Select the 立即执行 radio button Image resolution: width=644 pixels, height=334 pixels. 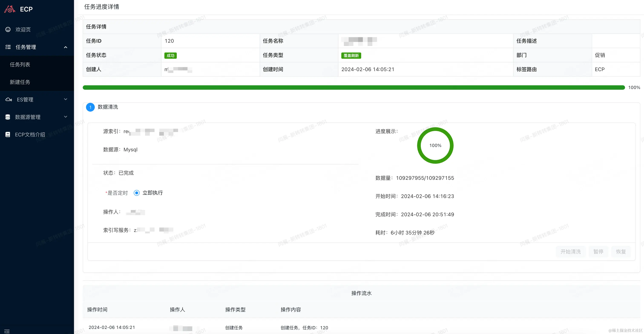[137, 193]
